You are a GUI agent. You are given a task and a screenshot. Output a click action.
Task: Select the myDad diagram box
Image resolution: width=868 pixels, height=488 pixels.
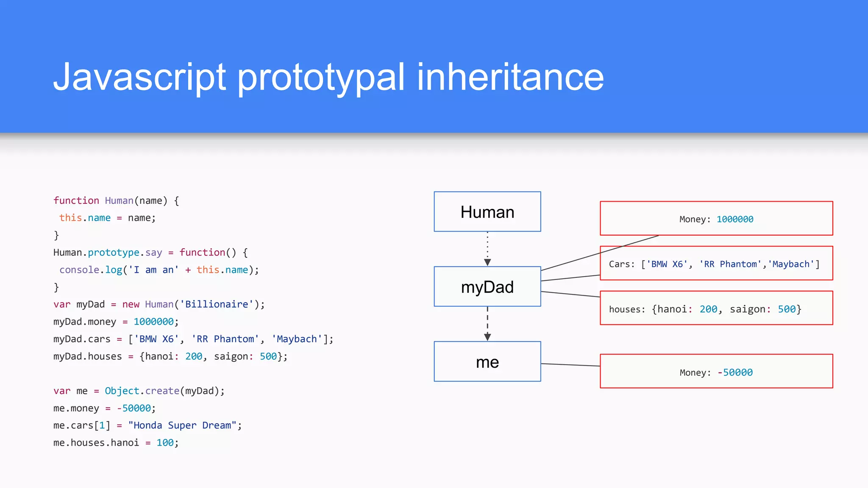coord(487,287)
